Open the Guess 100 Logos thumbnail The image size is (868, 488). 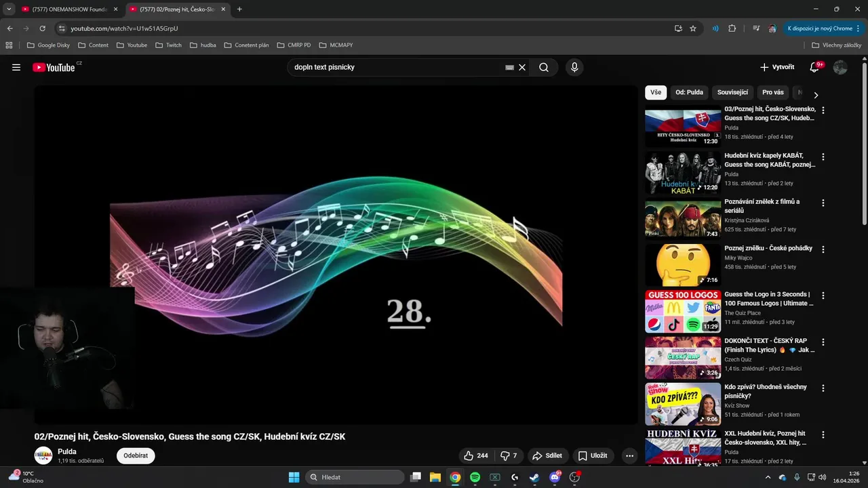[683, 312]
